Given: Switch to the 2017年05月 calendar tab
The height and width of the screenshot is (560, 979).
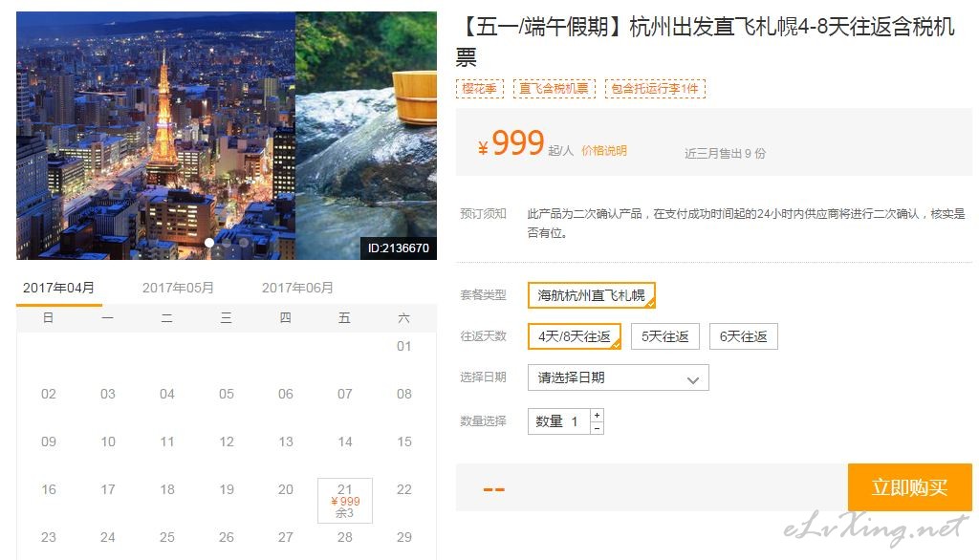Looking at the screenshot, I should pyautogui.click(x=178, y=288).
